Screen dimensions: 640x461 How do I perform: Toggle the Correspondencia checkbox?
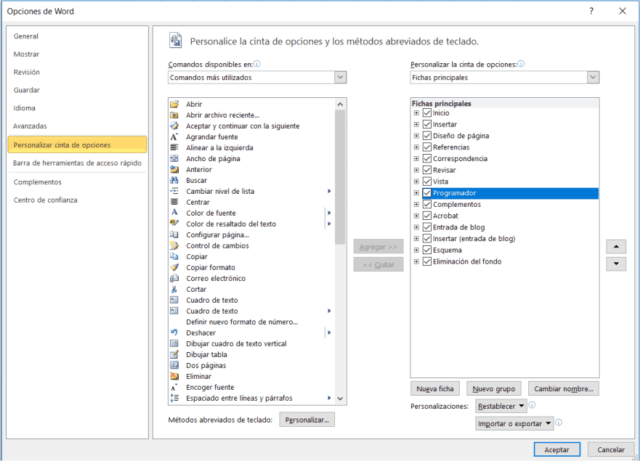[x=427, y=158]
